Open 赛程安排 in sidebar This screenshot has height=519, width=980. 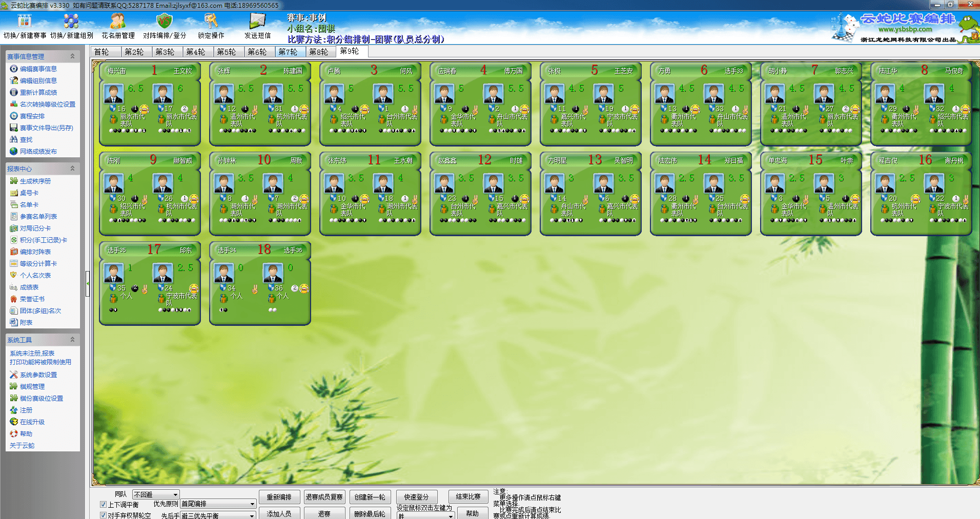[27, 116]
